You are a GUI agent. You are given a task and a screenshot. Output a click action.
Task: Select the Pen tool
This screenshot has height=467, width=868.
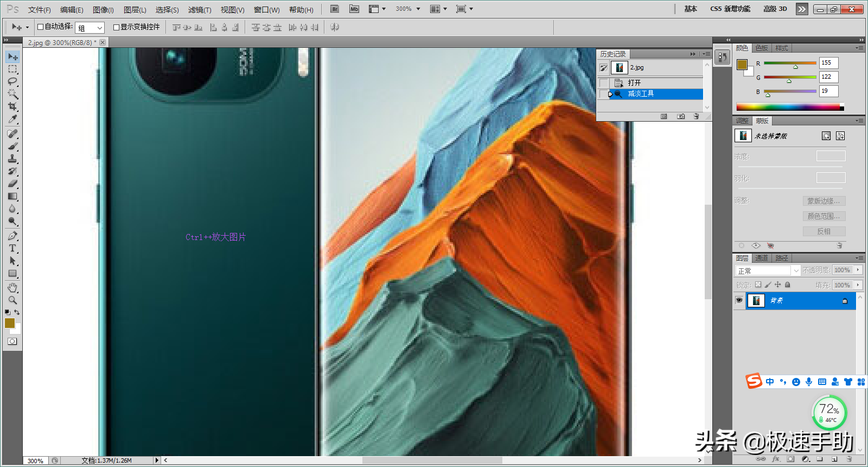pyautogui.click(x=12, y=236)
